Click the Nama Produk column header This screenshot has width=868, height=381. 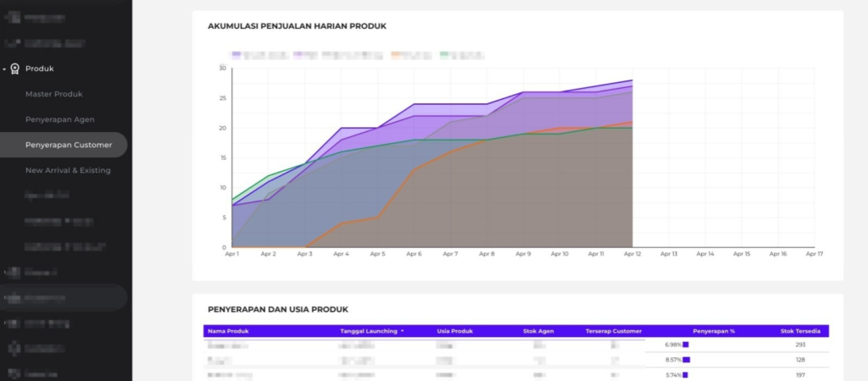[x=227, y=331]
